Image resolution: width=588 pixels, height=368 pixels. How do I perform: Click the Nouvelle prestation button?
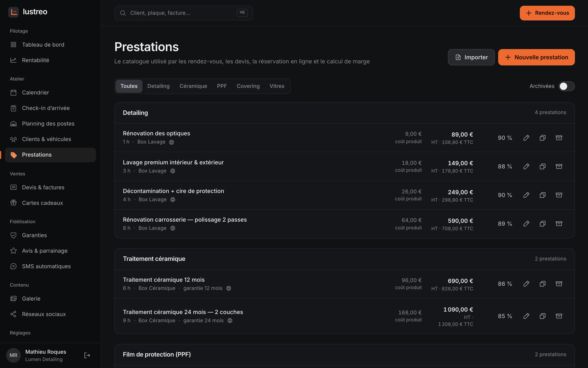[x=536, y=57]
